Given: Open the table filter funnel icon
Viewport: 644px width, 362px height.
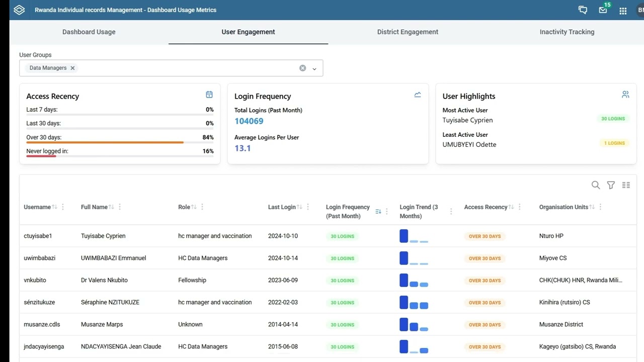Looking at the screenshot, I should pos(611,185).
